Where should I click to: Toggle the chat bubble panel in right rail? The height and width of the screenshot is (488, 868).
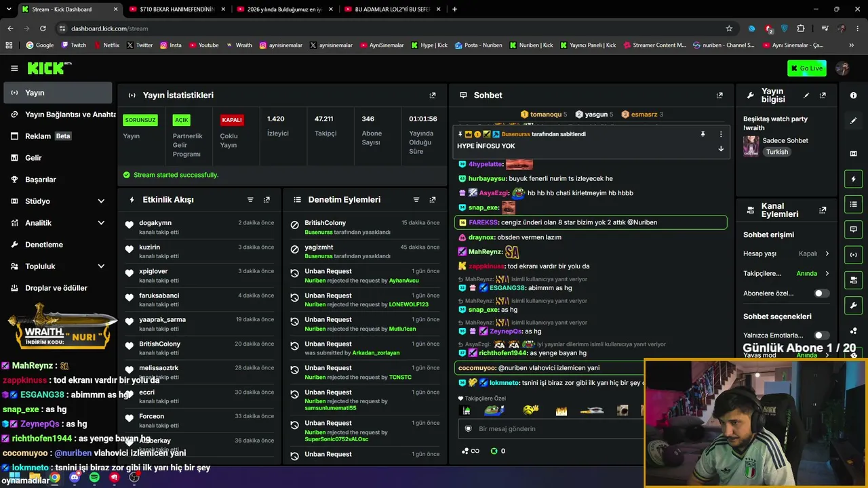(854, 229)
